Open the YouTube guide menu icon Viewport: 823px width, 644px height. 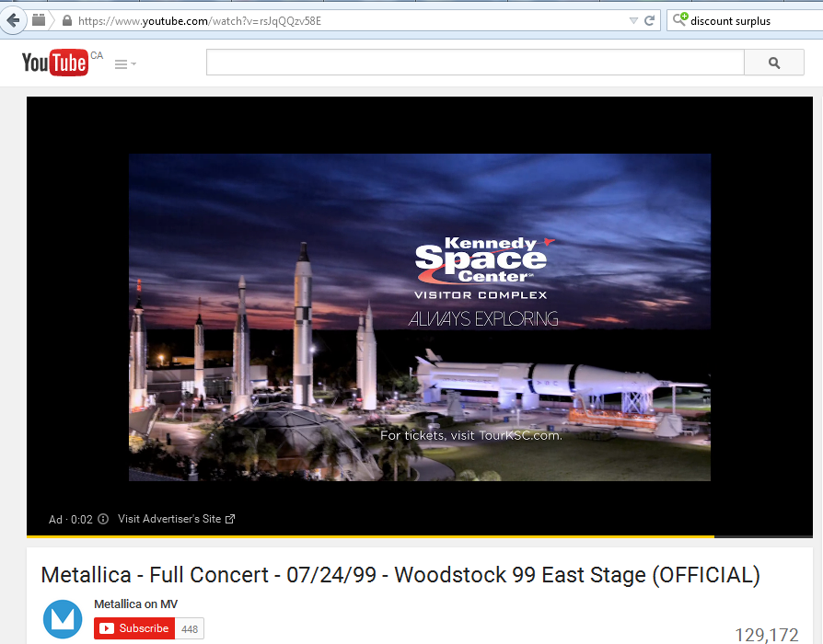[125, 64]
